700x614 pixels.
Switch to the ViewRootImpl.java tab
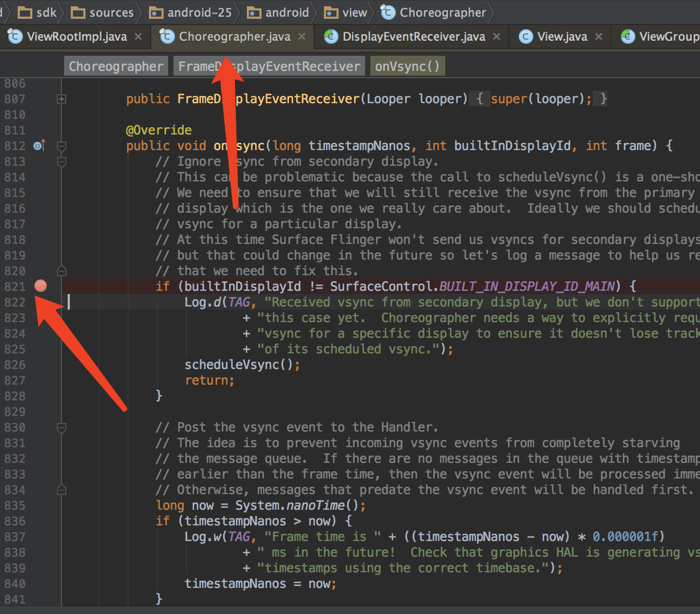pyautogui.click(x=77, y=36)
